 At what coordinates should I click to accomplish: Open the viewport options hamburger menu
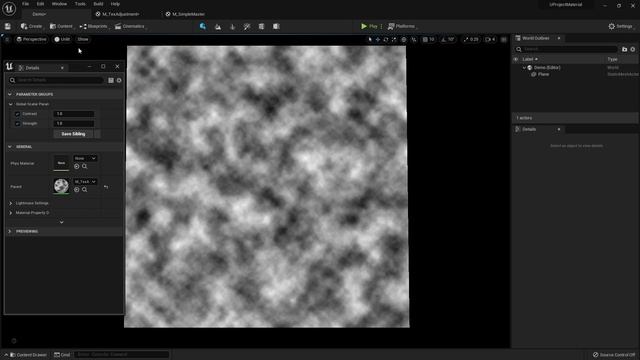point(7,40)
